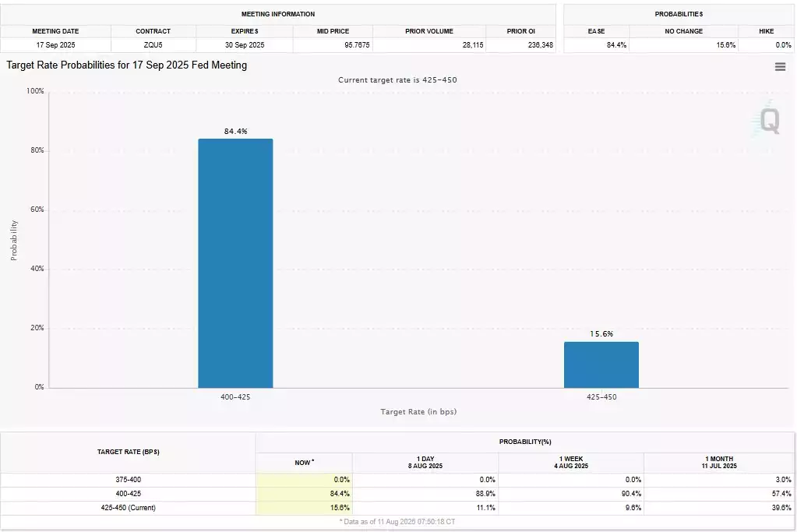Click the data-as-of timestamp footnote
Viewport: 797px width, 532px height.
tap(399, 521)
